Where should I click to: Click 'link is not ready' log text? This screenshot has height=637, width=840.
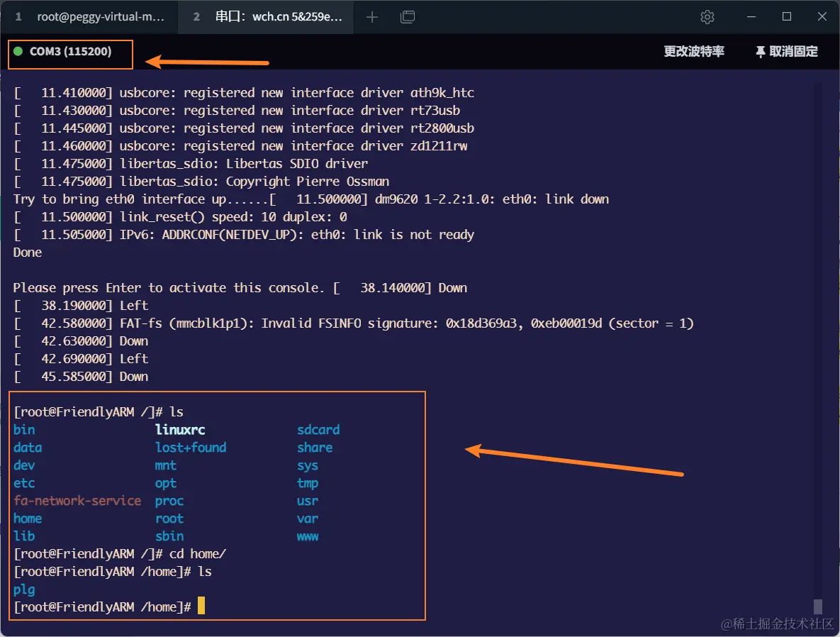[414, 234]
